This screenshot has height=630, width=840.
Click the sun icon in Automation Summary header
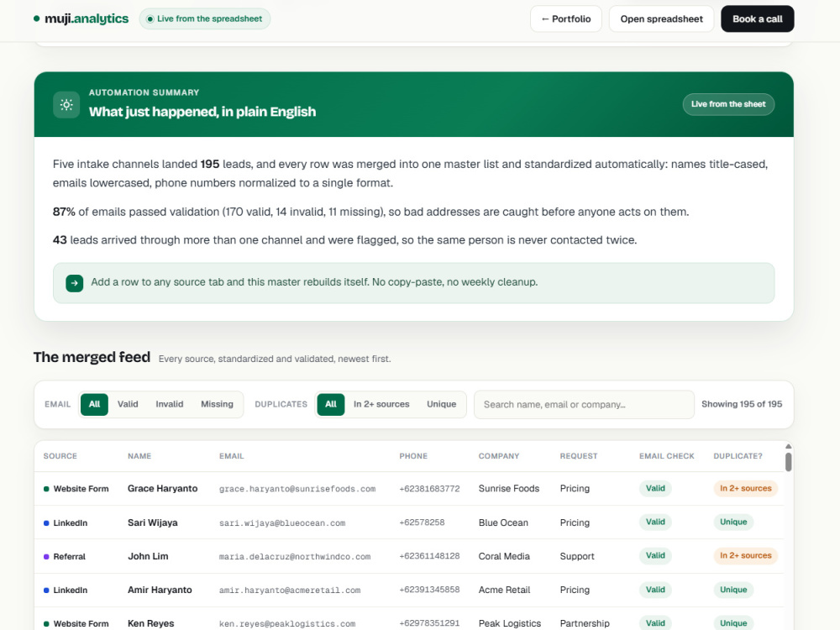coord(66,104)
